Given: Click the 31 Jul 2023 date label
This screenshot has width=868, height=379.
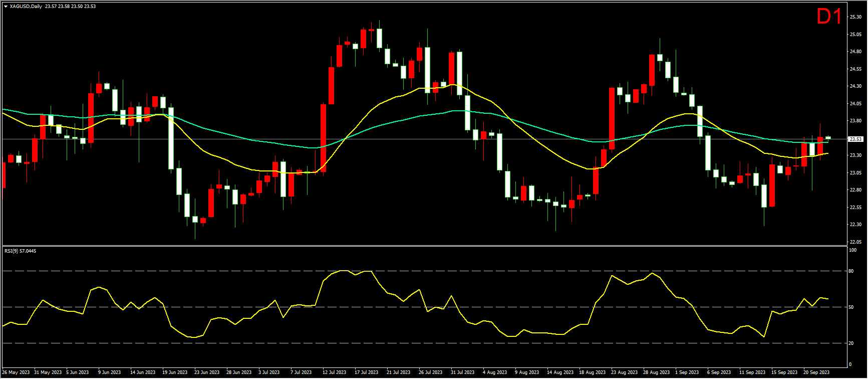Looking at the screenshot, I should point(462,372).
